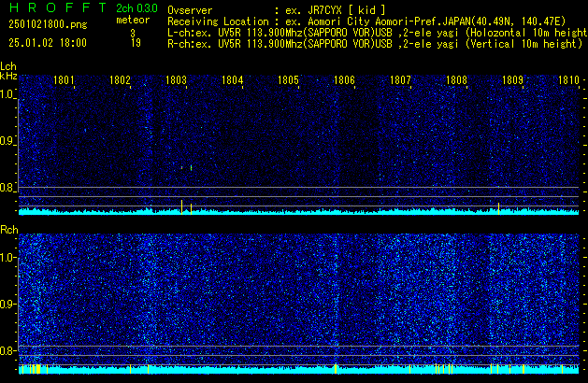The image size is (588, 383).
Task: Click the date stamp 25.01.02 18:00
Action: [x=48, y=43]
